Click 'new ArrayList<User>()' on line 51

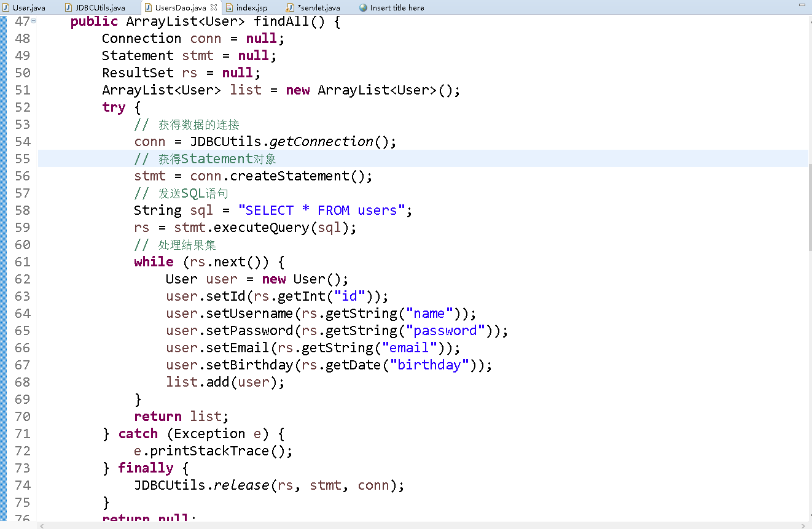369,90
